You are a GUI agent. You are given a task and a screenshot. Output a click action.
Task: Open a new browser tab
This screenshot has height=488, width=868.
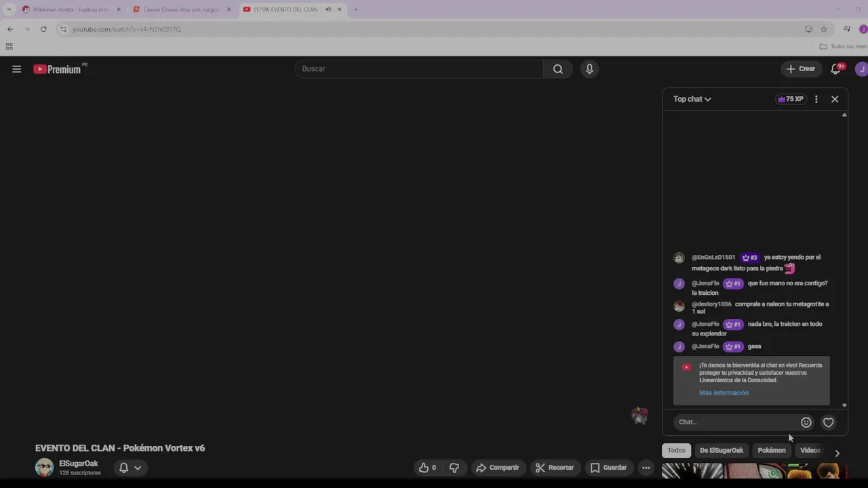pos(356,9)
